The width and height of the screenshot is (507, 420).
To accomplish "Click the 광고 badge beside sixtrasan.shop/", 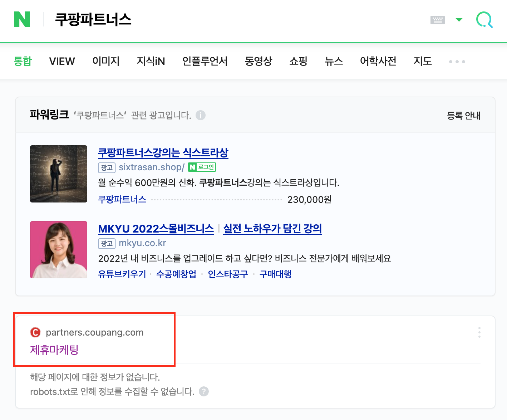I will click(107, 167).
